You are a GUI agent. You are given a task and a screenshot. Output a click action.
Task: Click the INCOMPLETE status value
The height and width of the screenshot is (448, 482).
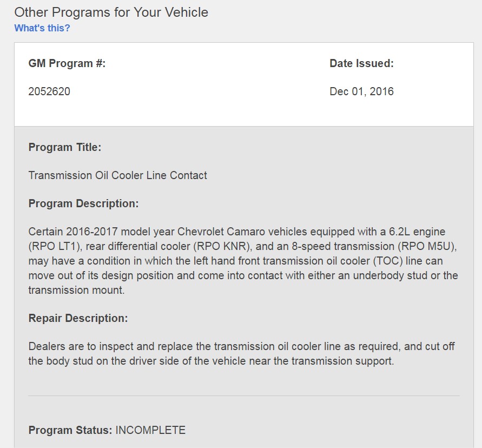[150, 430]
